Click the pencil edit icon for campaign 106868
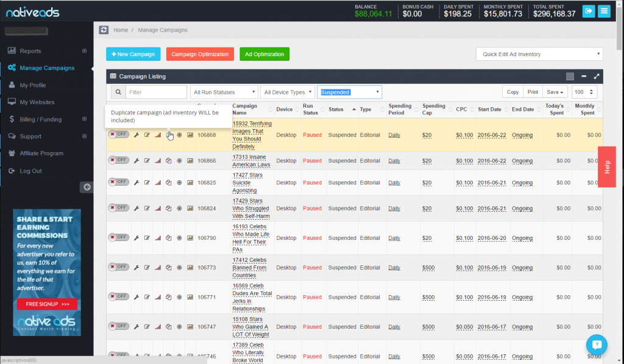The height and width of the screenshot is (364, 624). pos(147,135)
